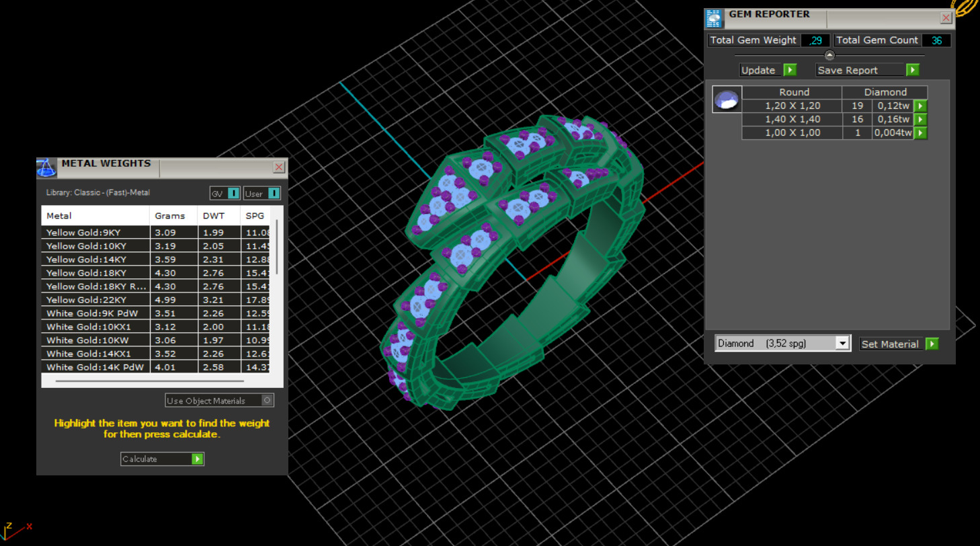Viewport: 980px width, 546px height.
Task: Click green arrow for the 0,16tw row
Action: click(920, 120)
